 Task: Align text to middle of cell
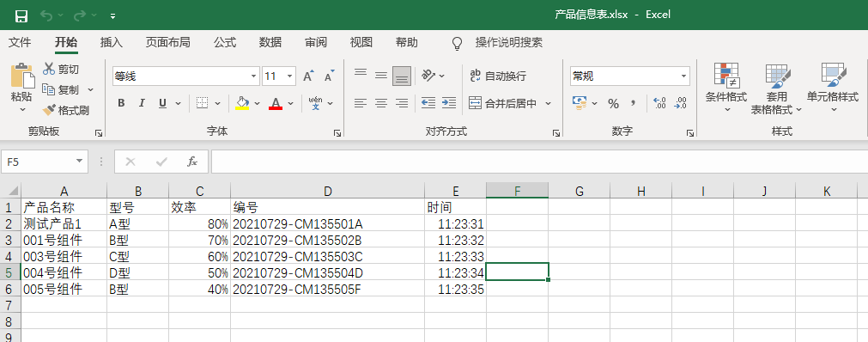381,76
